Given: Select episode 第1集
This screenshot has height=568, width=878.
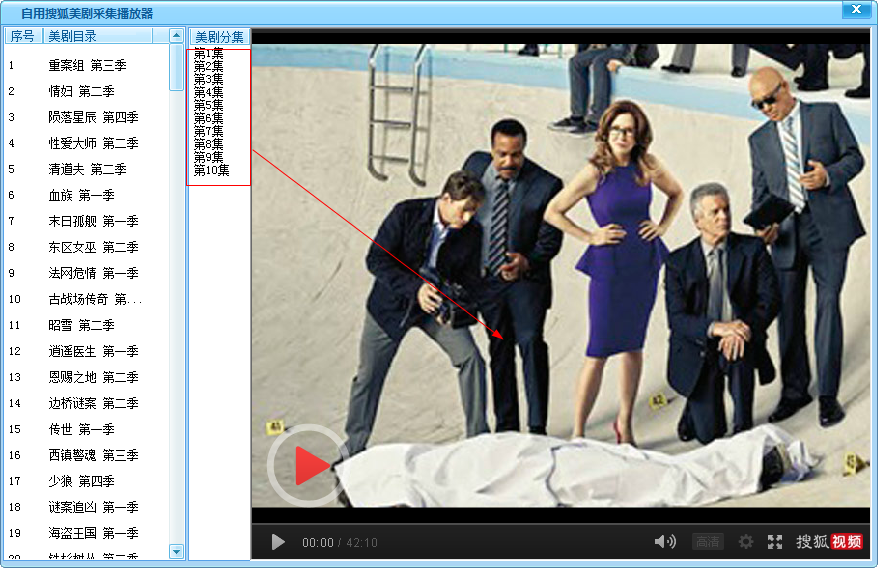Looking at the screenshot, I should coord(208,54).
